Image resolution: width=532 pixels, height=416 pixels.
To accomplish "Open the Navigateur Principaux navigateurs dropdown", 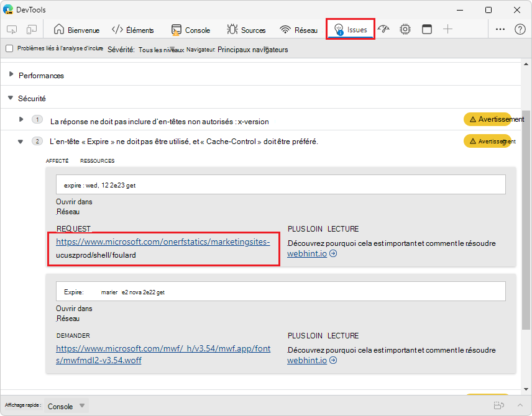I will point(253,50).
